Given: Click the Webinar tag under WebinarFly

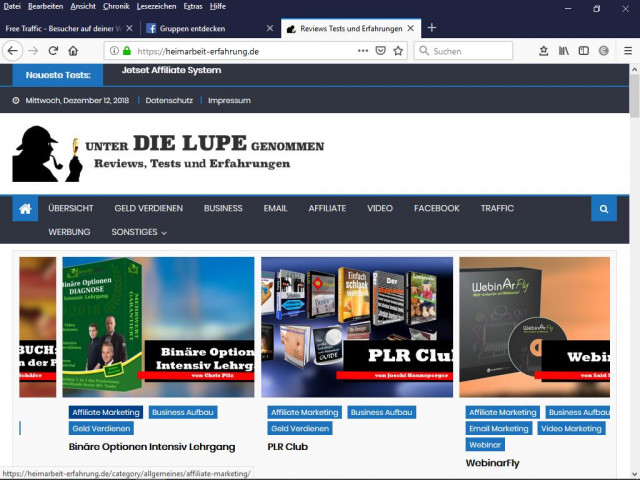Looking at the screenshot, I should point(485,445).
